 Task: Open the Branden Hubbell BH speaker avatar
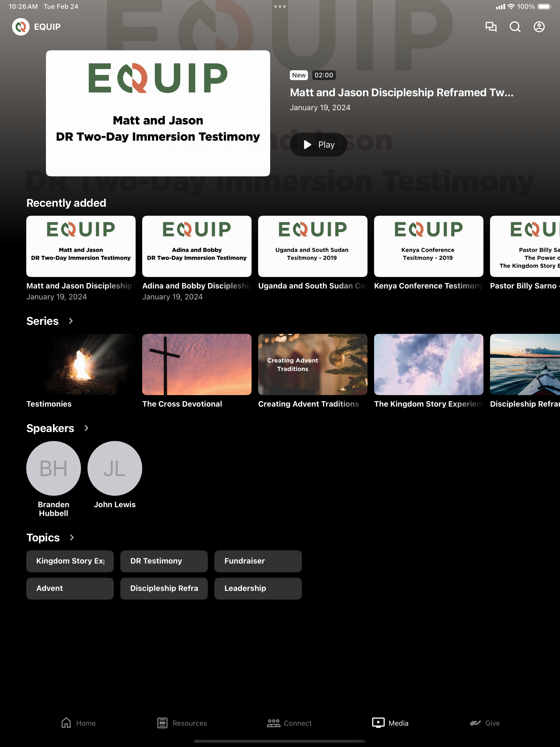pos(54,468)
